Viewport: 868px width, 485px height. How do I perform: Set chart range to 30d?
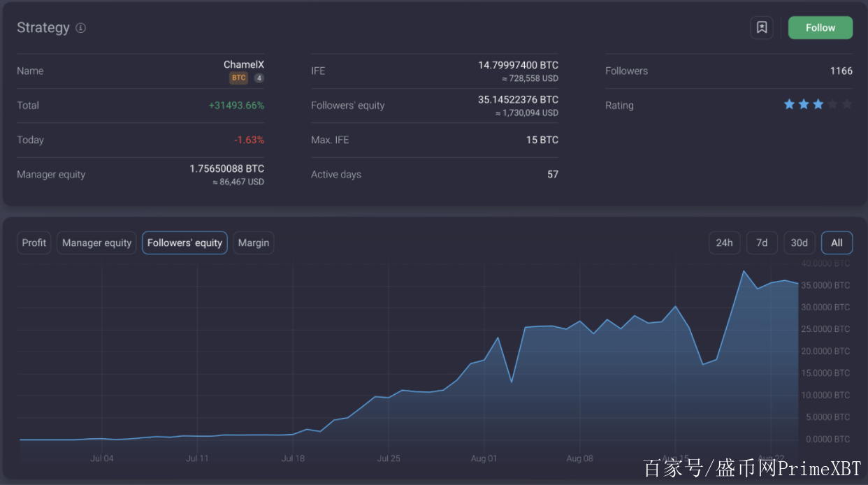(x=800, y=243)
